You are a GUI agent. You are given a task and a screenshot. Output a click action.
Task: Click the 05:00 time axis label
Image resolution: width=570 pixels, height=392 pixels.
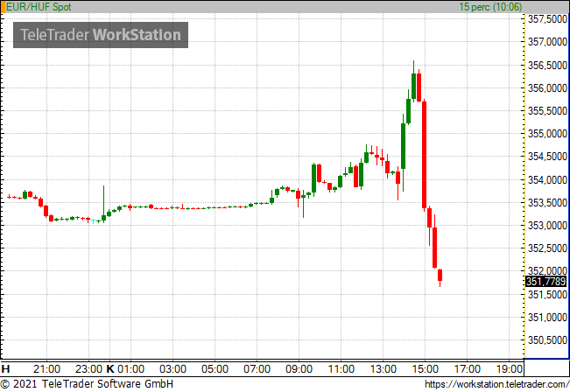click(215, 369)
